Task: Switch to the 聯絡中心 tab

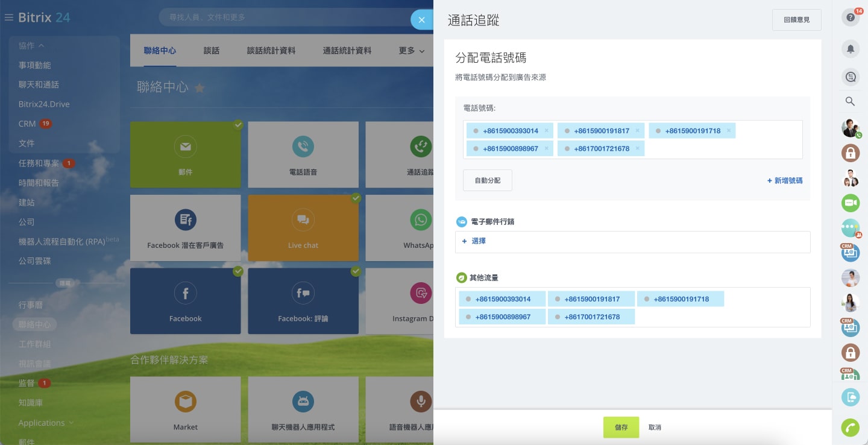Action: click(160, 51)
